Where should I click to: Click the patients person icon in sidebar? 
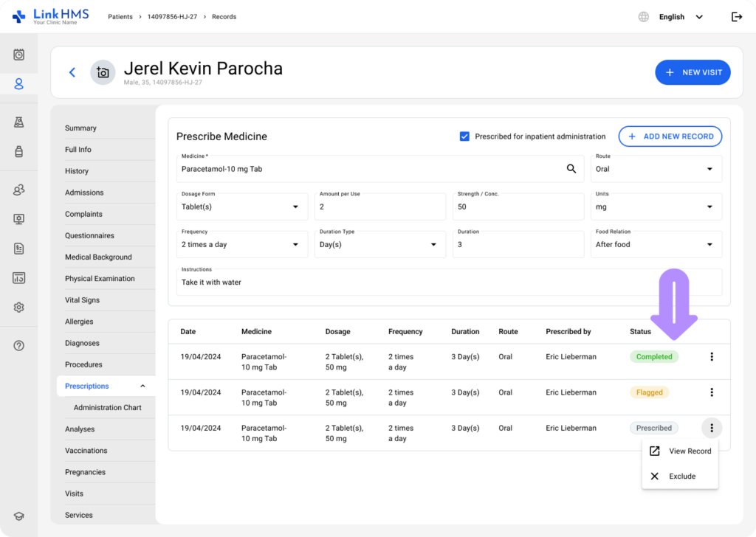click(x=19, y=84)
